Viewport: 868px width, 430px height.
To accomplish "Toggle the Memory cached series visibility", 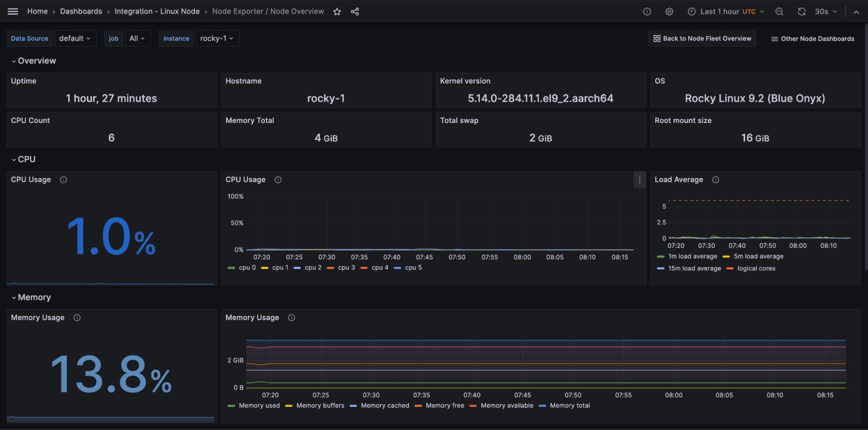I will tap(385, 405).
